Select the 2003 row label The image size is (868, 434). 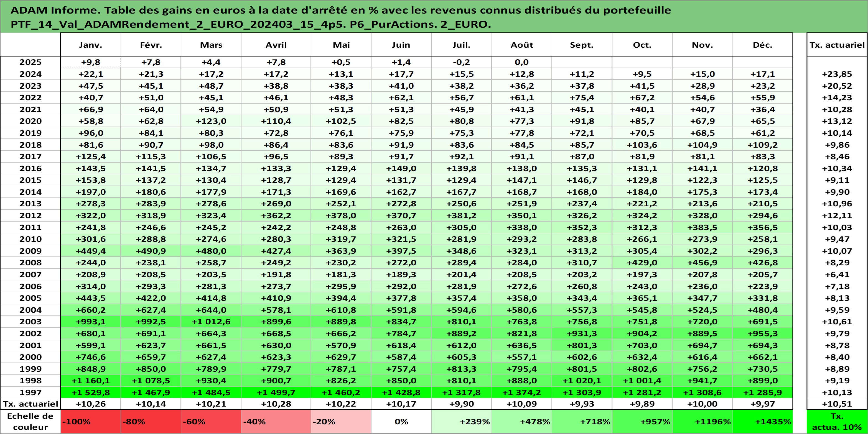click(30, 322)
